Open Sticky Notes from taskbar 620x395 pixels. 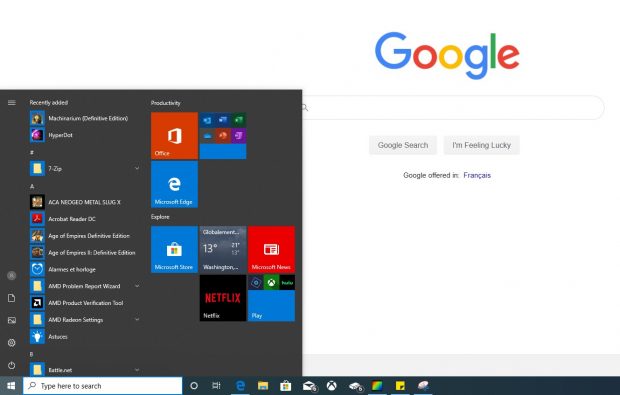(400, 386)
